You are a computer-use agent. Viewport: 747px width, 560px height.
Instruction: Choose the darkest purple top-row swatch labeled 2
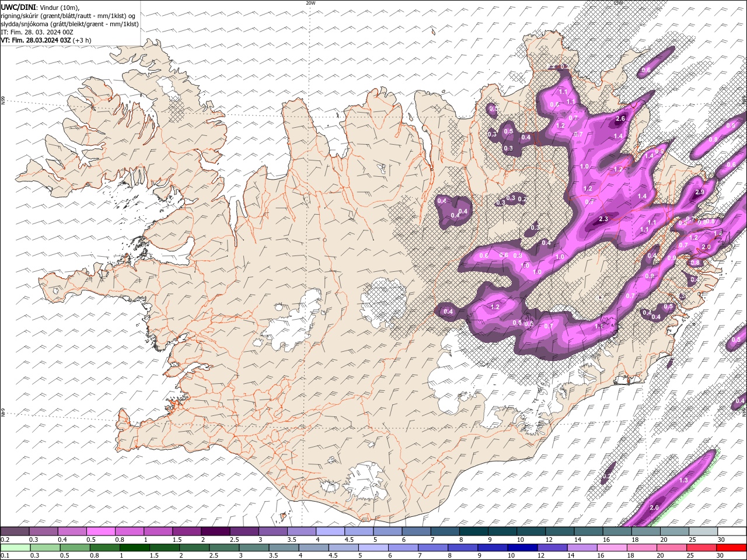pos(215,531)
